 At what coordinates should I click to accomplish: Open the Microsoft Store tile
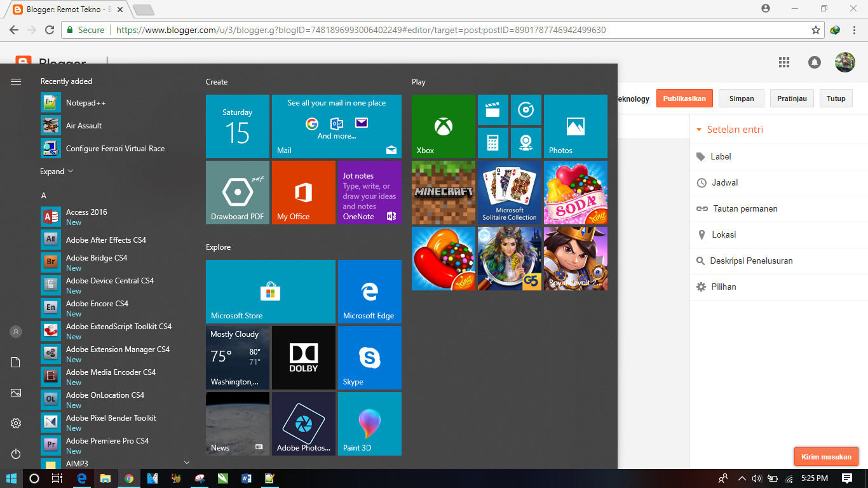270,291
